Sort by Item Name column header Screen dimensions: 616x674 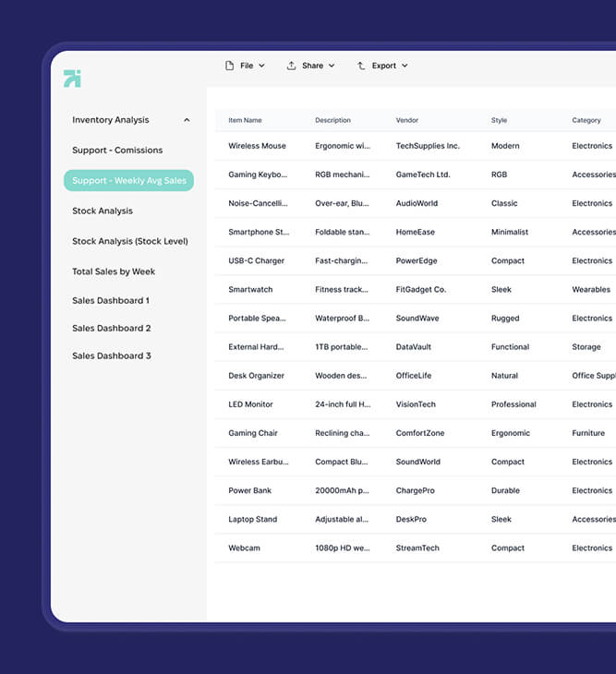pyautogui.click(x=245, y=120)
